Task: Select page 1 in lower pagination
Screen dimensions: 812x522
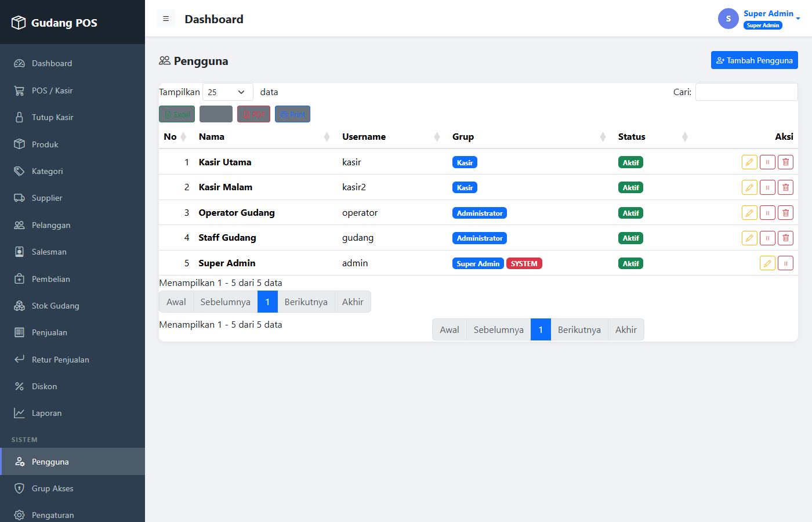Action: click(541, 329)
